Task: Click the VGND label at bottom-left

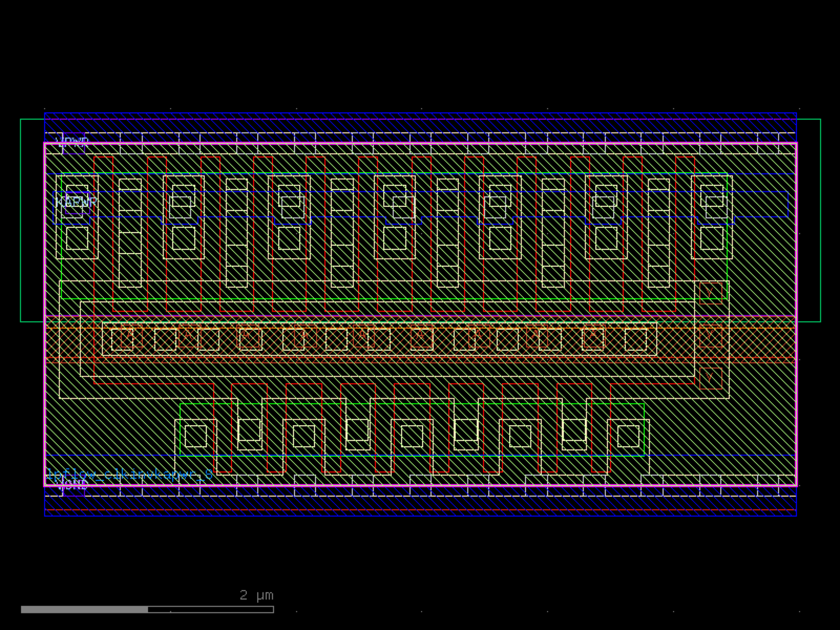Action: pos(72,486)
